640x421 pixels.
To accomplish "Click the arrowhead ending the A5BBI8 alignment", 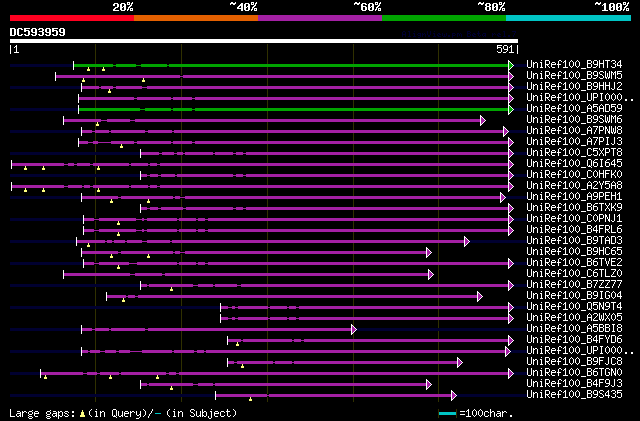I will coord(353,330).
